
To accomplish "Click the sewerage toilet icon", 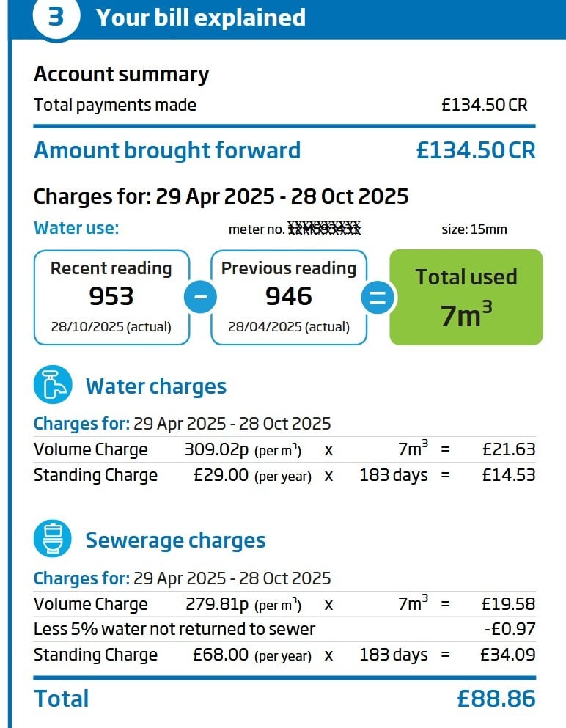I will coord(53,539).
